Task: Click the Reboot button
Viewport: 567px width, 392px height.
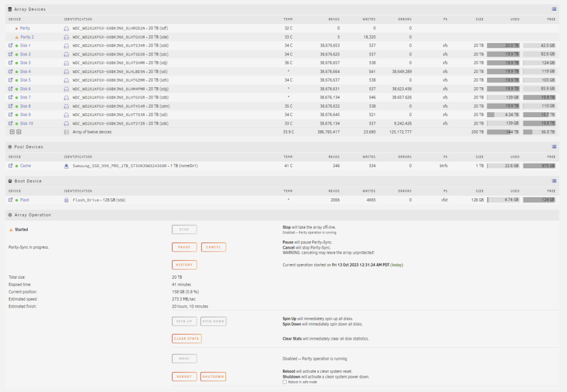Action: (x=184, y=377)
